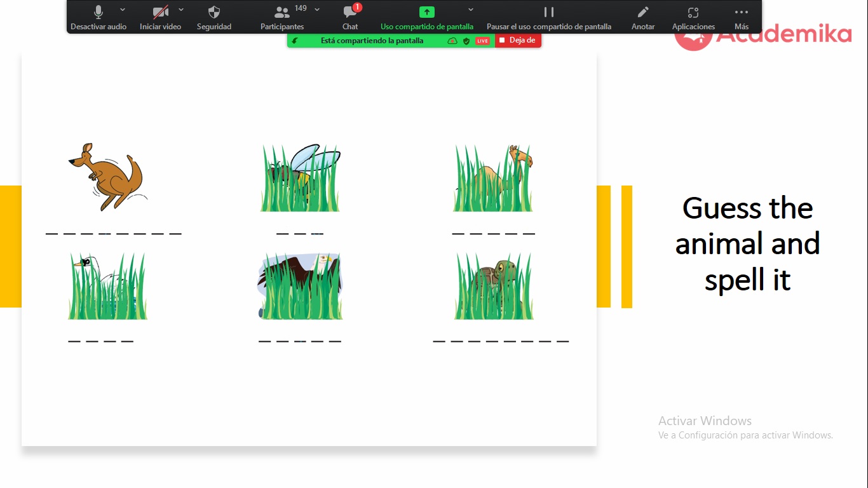The image size is (868, 488).
Task: Pause screen sharing with Pausar button
Action: pos(549,18)
